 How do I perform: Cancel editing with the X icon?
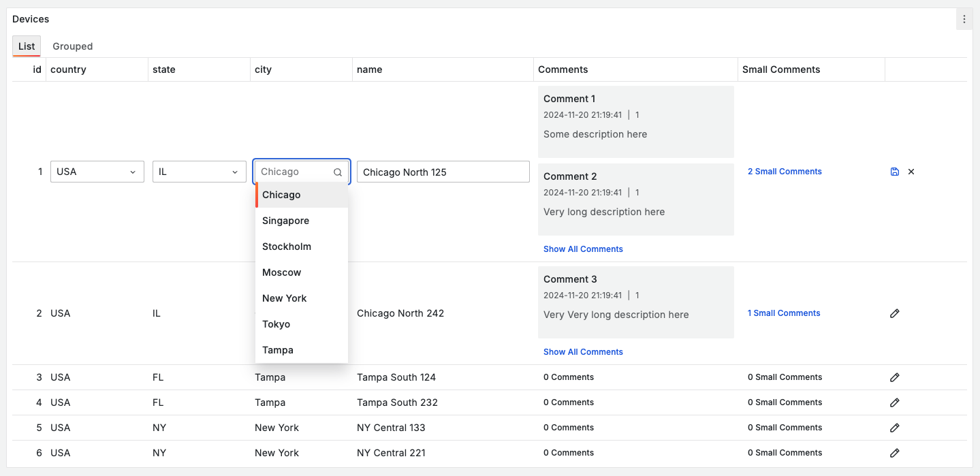coord(911,172)
